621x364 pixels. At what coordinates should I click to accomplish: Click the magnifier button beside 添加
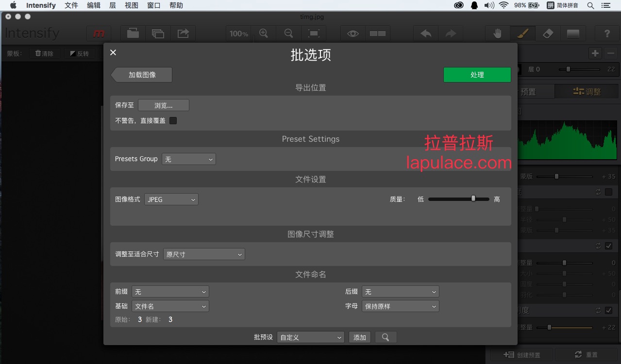[386, 337]
